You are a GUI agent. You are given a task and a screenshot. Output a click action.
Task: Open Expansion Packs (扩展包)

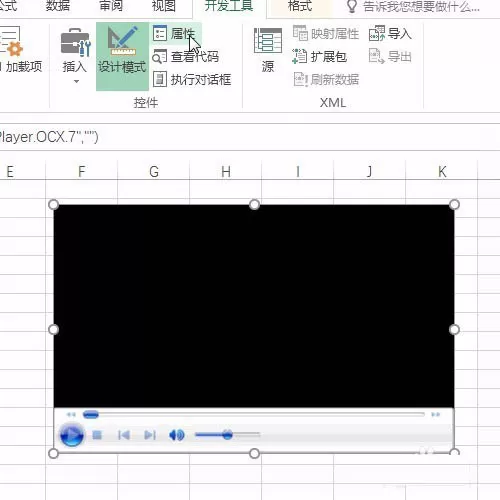pos(320,57)
